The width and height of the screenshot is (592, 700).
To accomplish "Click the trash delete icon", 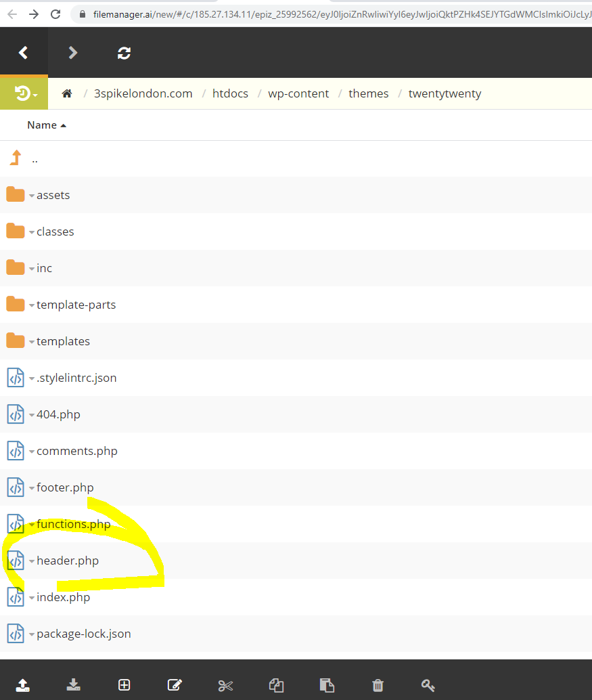I will pyautogui.click(x=378, y=685).
